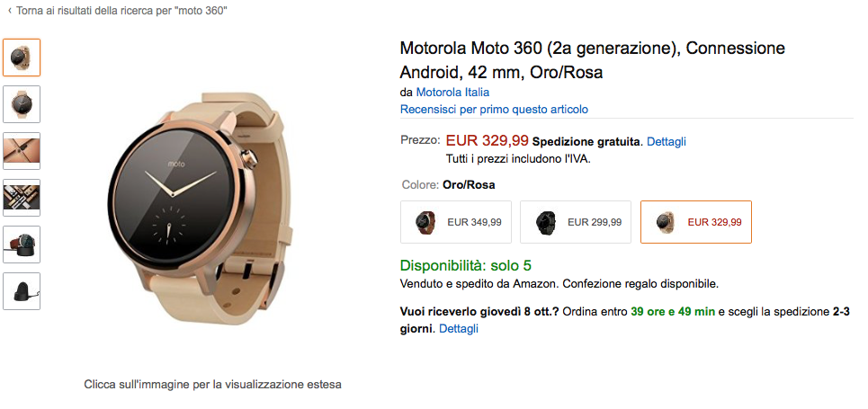Select the Oro/Rosa EUR 329,99 color option
Viewport: 868px width, 409px height.
coord(696,222)
